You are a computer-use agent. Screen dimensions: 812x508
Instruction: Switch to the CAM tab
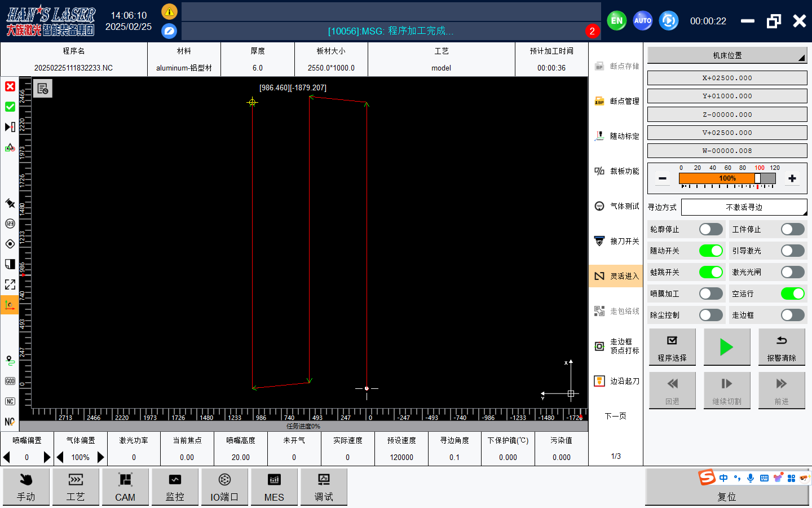click(x=125, y=487)
